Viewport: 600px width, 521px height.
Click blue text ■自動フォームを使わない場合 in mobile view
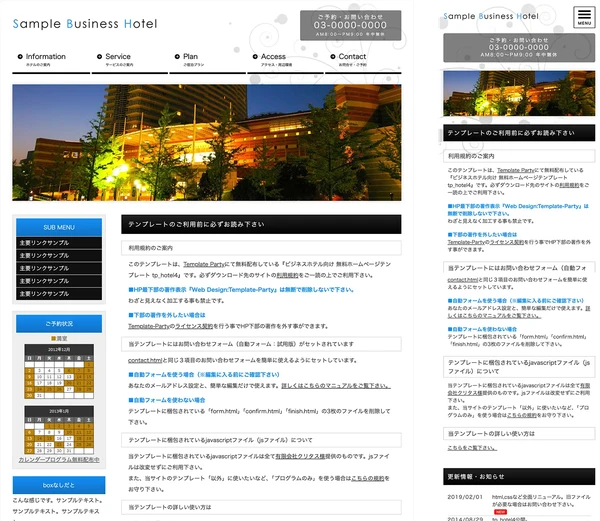(x=482, y=329)
